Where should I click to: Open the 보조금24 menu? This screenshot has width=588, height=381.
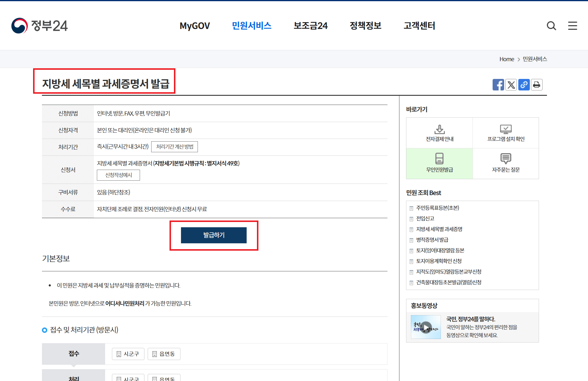point(310,26)
